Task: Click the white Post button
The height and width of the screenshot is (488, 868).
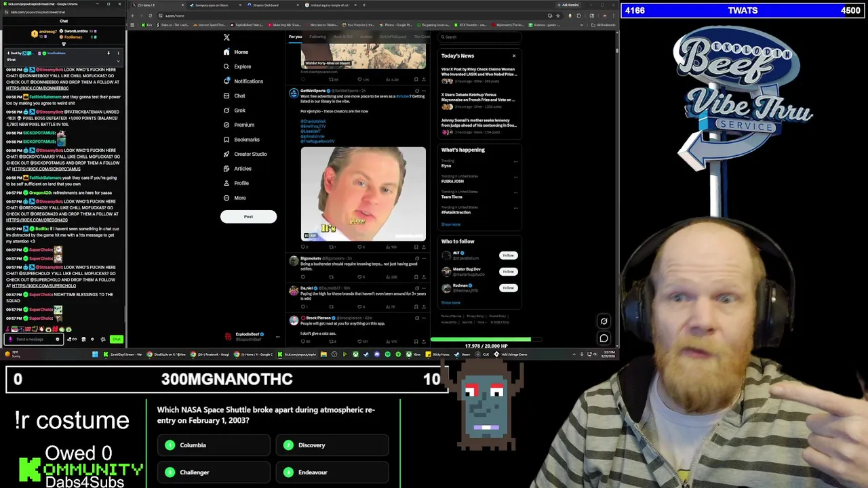Action: click(248, 217)
